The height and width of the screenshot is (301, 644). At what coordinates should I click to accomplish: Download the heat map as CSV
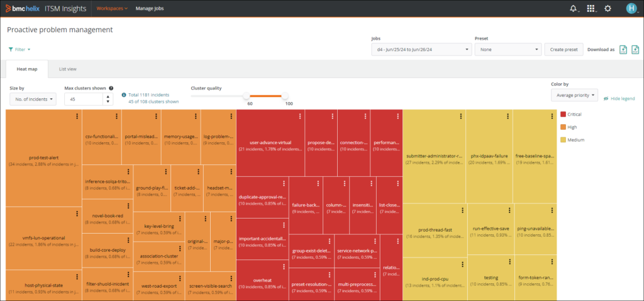tap(623, 50)
